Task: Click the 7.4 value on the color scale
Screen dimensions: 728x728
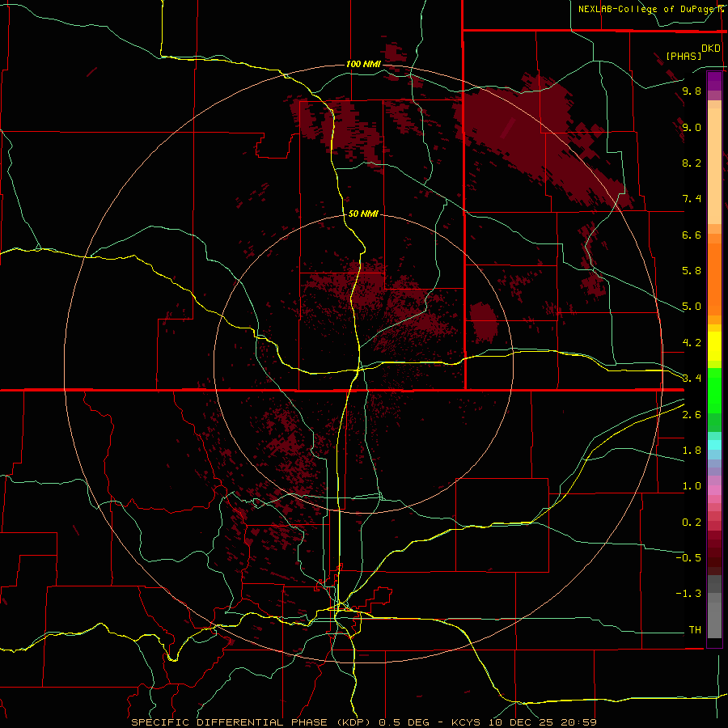Action: click(x=692, y=199)
